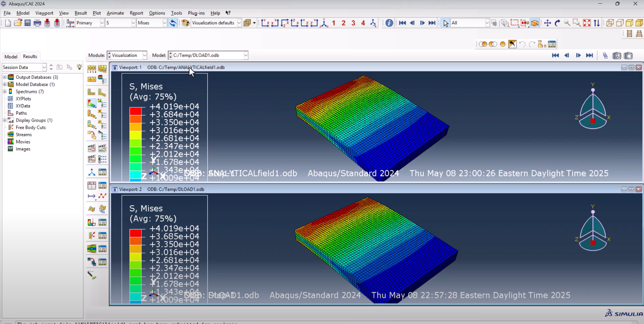The image size is (644, 324).
Task: Open the Mises invariant dropdown
Action: click(x=164, y=23)
